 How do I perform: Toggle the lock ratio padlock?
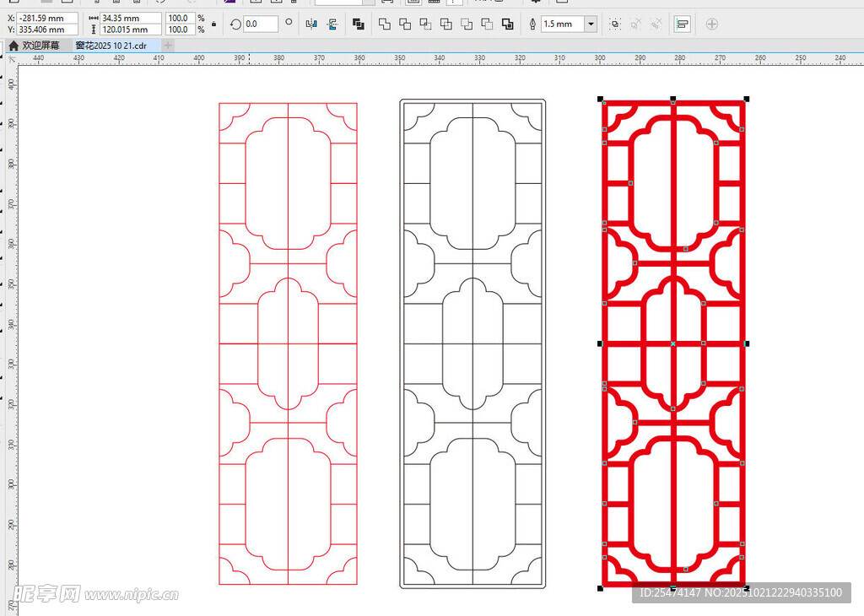click(213, 24)
